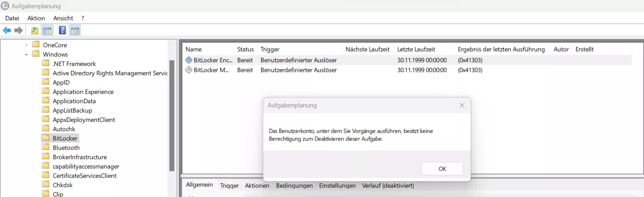
Task: Click Benutzerdefinierter Auslöser in BitLocker M... row
Action: click(298, 70)
